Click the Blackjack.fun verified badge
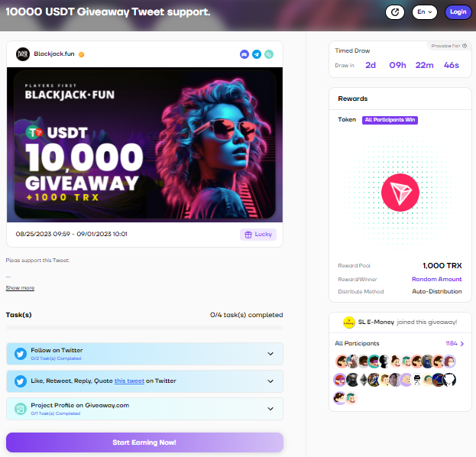 (81, 54)
